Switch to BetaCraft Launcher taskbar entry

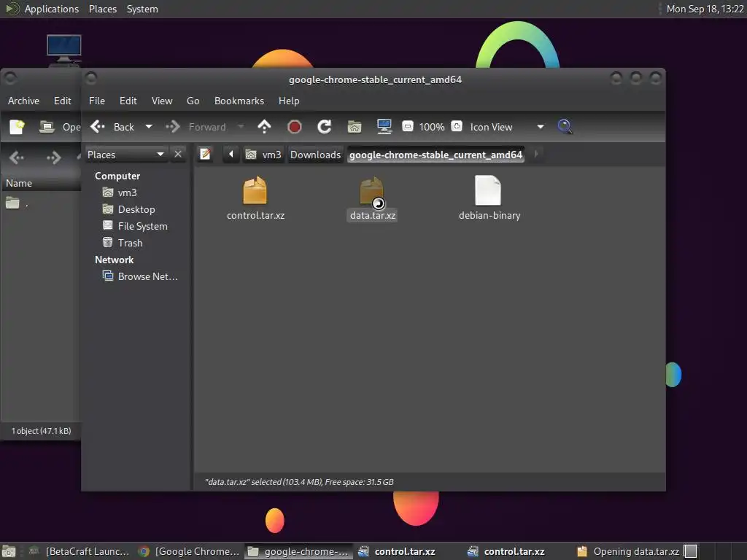coord(79,551)
